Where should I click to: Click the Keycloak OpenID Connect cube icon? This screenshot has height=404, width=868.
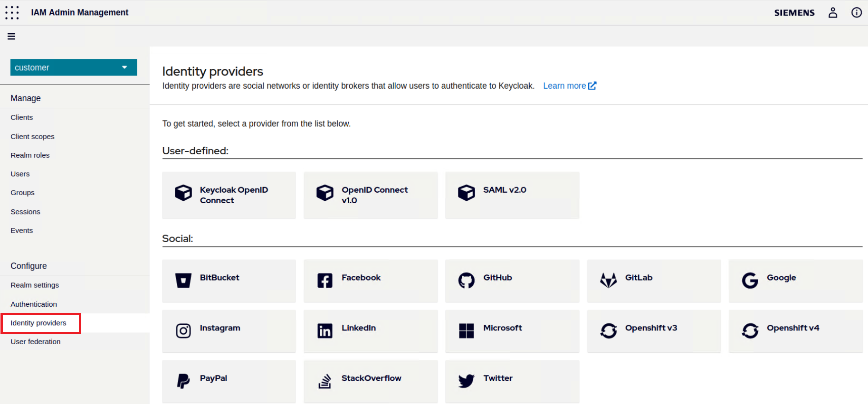183,193
